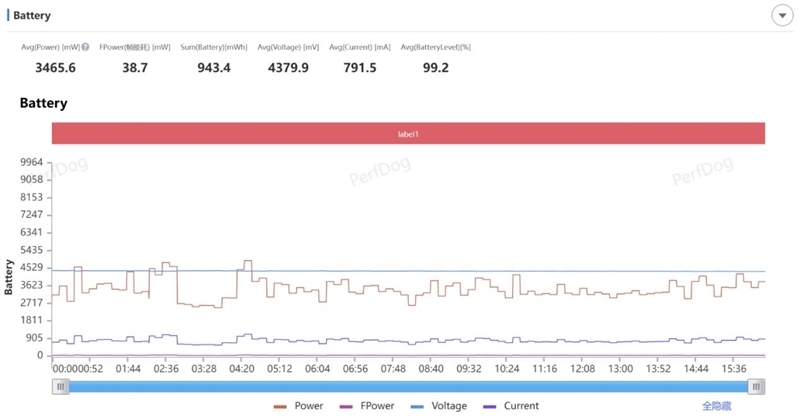Image resolution: width=800 pixels, height=419 pixels.
Task: Click the Power legend color marker
Action: 281,407
